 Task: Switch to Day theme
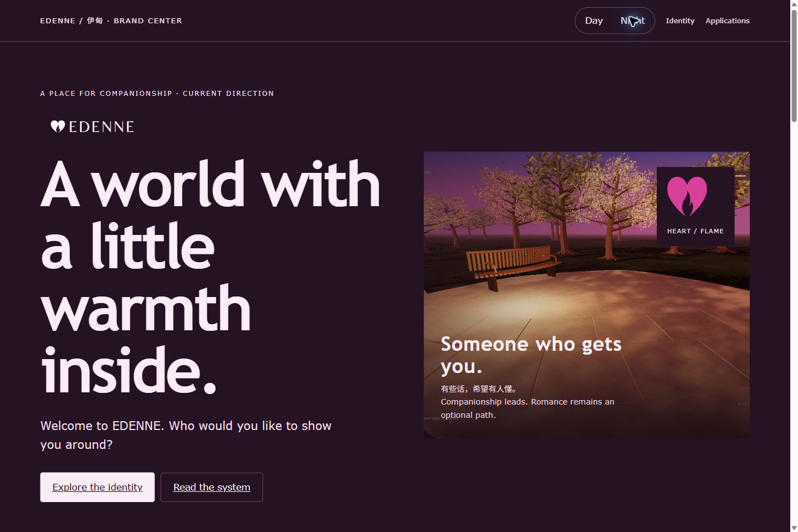pyautogui.click(x=594, y=21)
